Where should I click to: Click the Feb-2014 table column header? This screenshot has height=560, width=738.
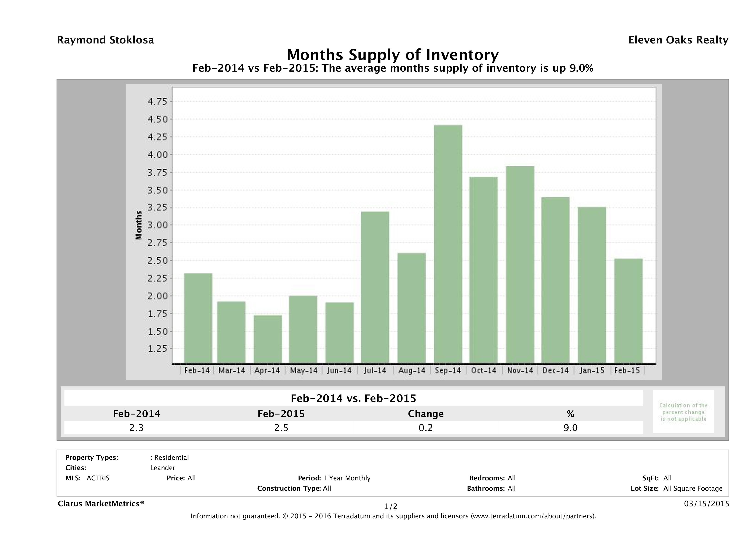click(137, 414)
